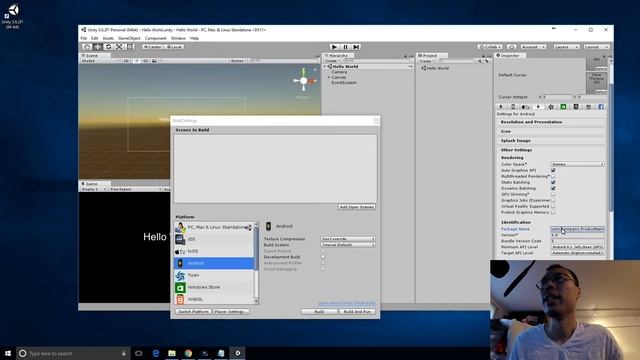Open the Texture Compression dropdown
This screenshot has width=640, height=360.
[348, 239]
